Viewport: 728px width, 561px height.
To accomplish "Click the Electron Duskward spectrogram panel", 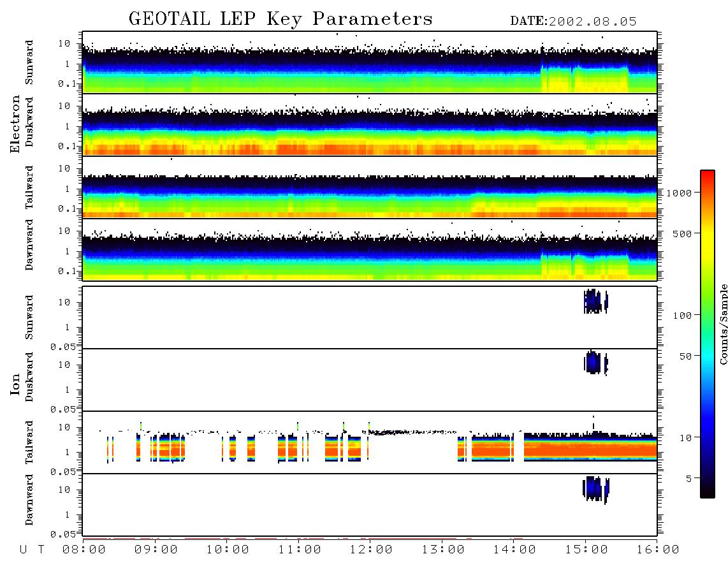I will 370,124.
